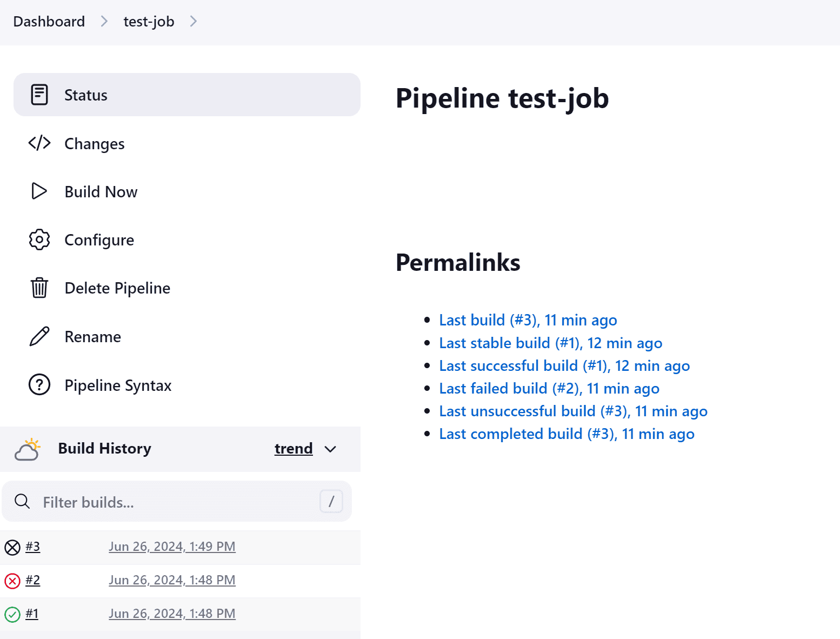Expand the chevron after test-job breadcrumb

194,21
